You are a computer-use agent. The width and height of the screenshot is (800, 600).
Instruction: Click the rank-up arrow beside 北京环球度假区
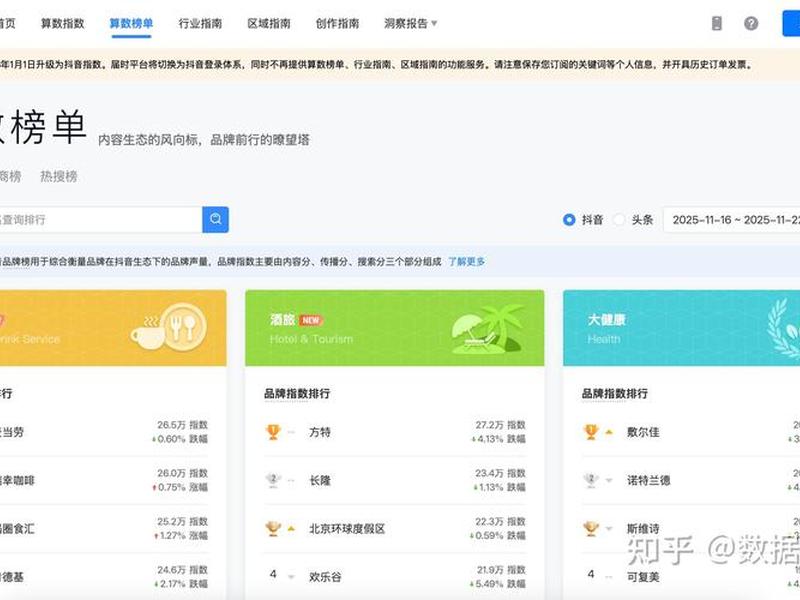point(291,529)
